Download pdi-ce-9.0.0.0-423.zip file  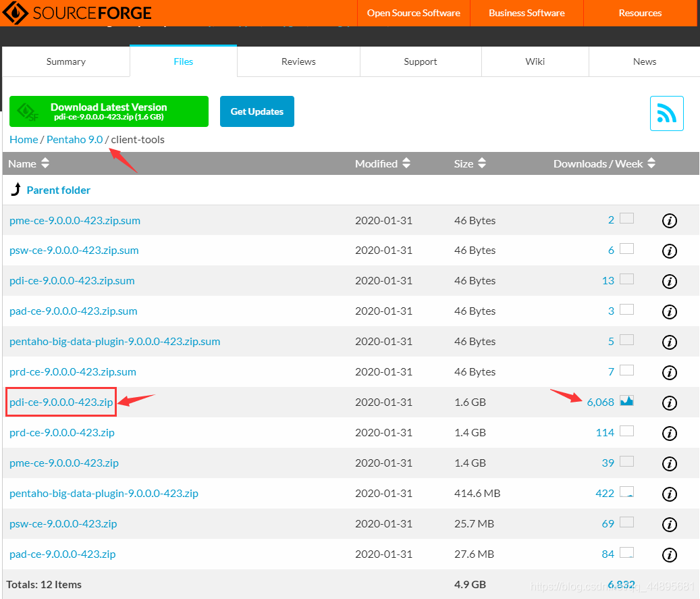pos(61,402)
